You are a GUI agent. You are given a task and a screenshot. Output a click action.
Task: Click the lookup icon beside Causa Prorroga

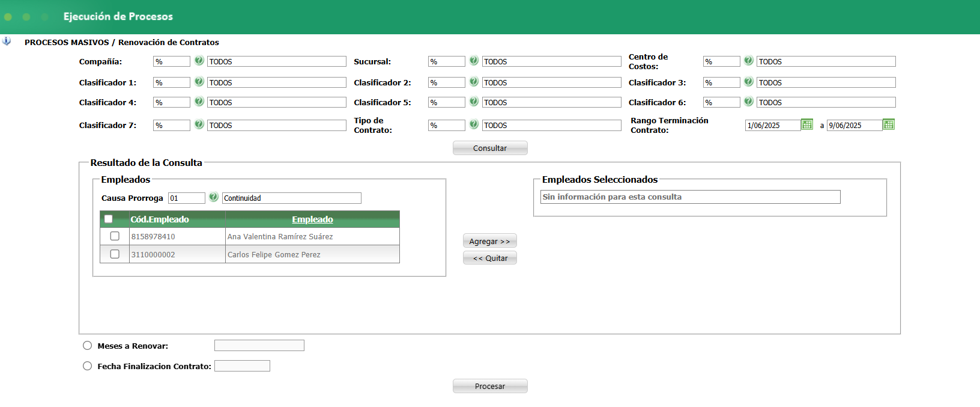(213, 197)
